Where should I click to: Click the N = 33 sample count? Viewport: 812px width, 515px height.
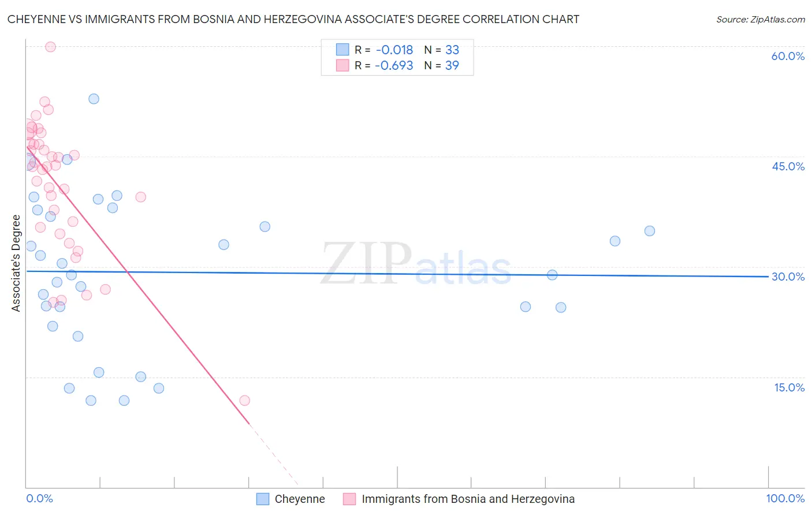442,50
